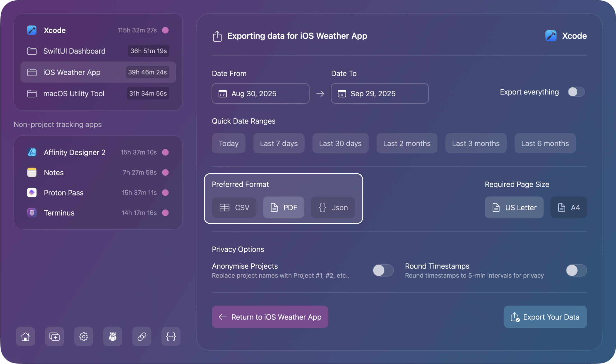The width and height of the screenshot is (616, 364).
Task: Select the macOS Utility Tool project
Action: click(x=74, y=94)
